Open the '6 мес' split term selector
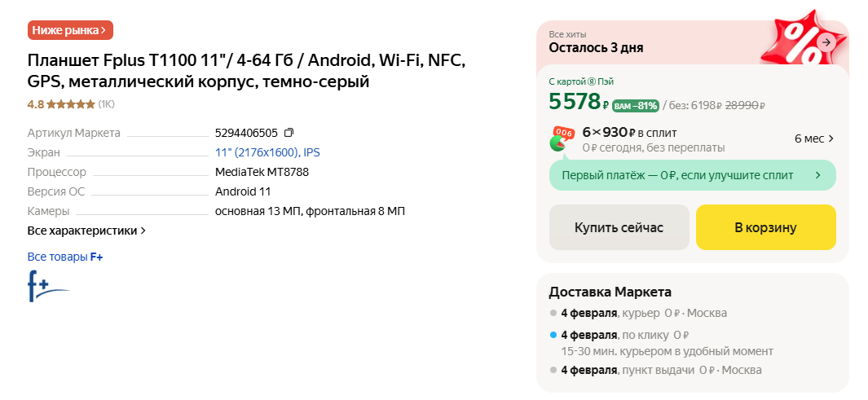The height and width of the screenshot is (400, 868). coord(813,138)
